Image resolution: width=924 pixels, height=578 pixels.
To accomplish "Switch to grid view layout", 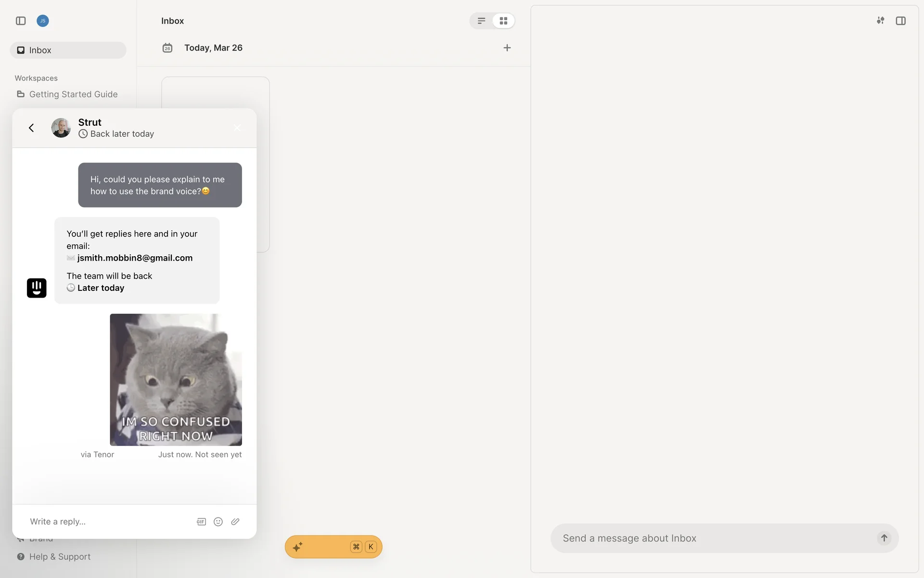I will pyautogui.click(x=503, y=21).
